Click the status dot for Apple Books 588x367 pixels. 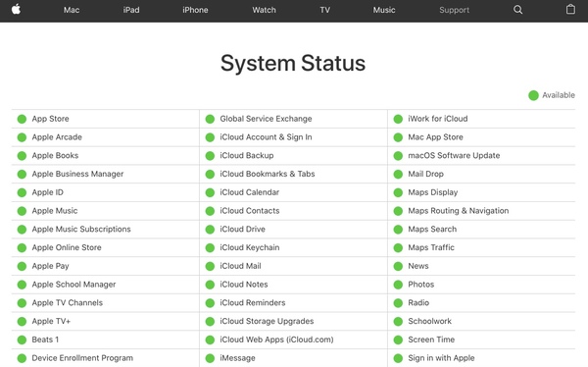pyautogui.click(x=22, y=156)
